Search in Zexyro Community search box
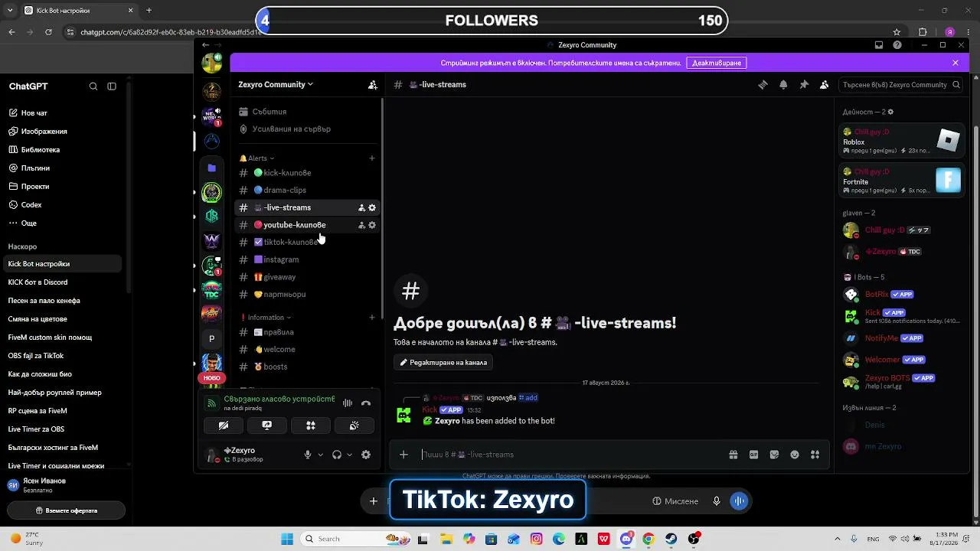Image resolution: width=980 pixels, height=551 pixels. [900, 85]
